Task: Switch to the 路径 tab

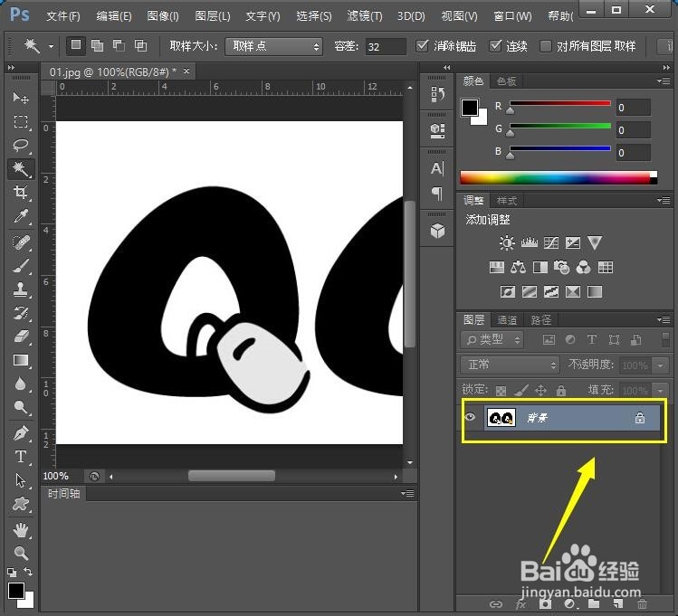Action: tap(540, 319)
